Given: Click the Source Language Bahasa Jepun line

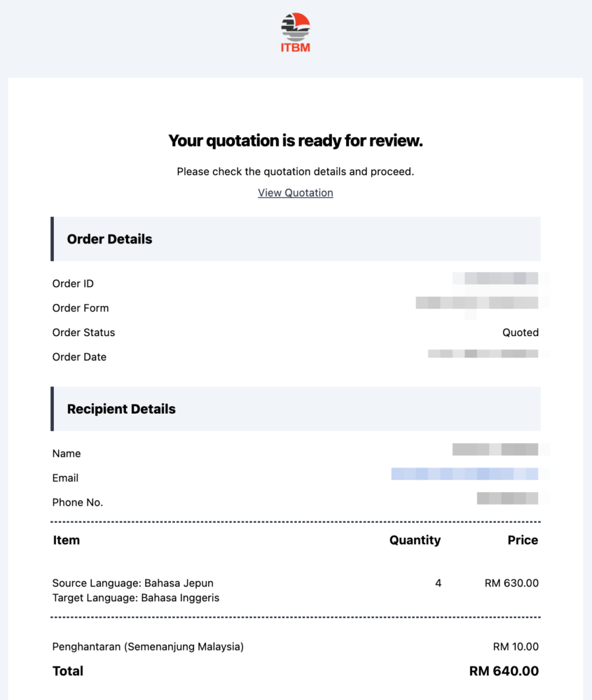Looking at the screenshot, I should 133,583.
